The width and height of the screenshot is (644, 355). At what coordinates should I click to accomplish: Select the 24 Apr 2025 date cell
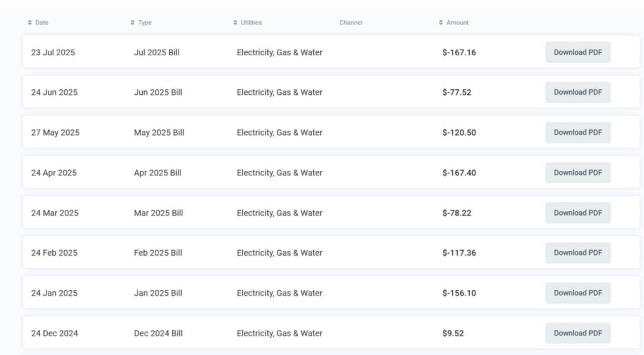(54, 173)
